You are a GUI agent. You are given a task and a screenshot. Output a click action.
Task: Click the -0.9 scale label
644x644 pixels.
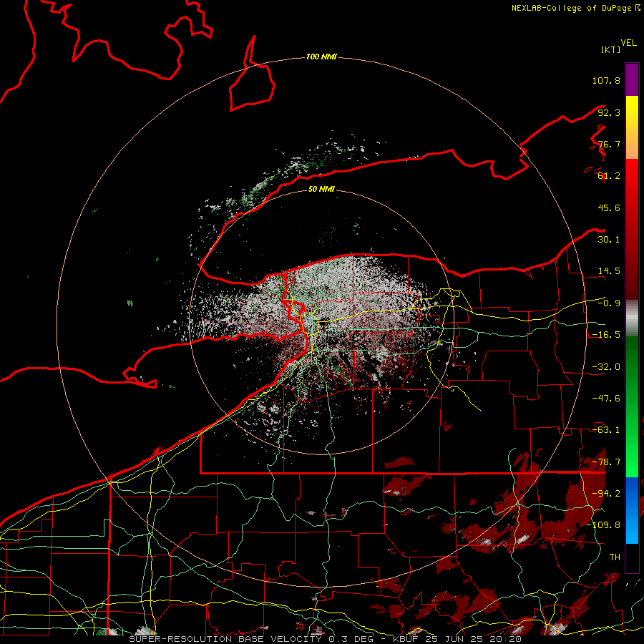click(x=609, y=303)
